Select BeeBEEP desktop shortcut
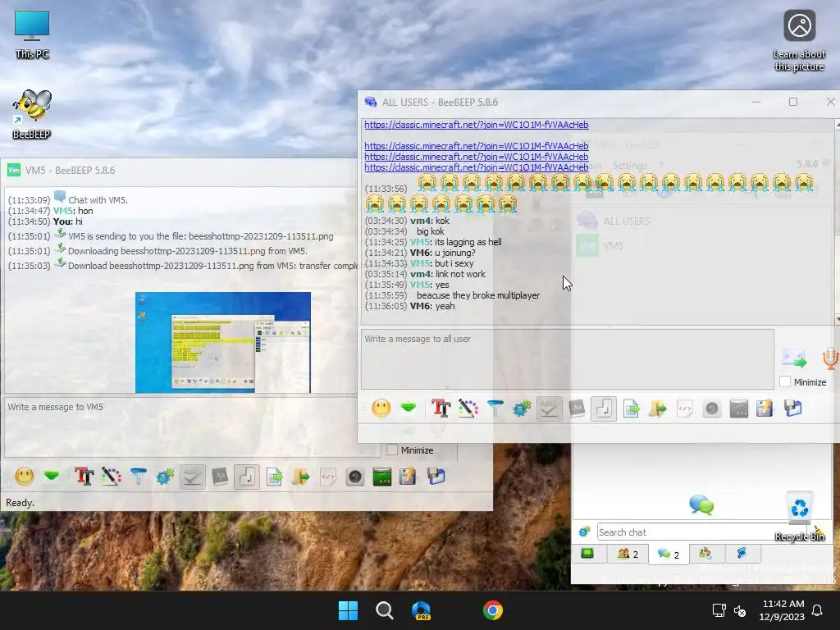 pyautogui.click(x=32, y=114)
